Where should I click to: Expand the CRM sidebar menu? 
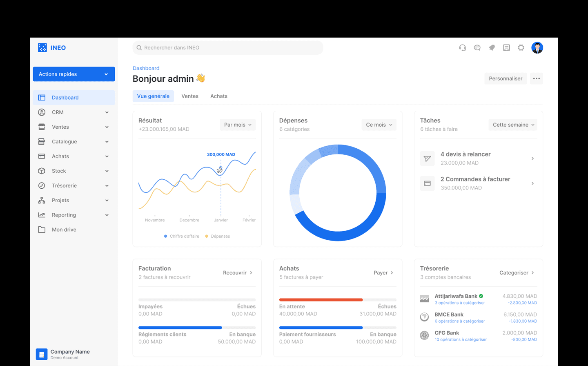click(x=73, y=112)
